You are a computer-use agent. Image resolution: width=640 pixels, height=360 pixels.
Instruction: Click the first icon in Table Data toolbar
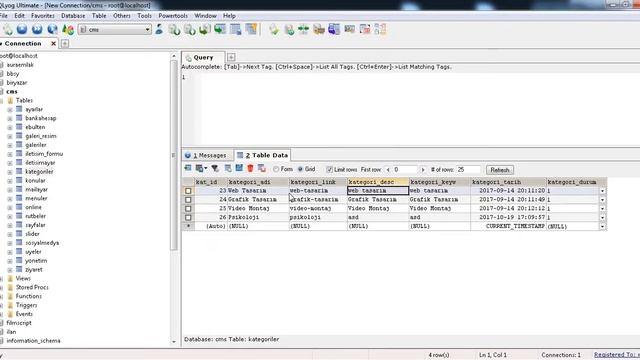tap(188, 168)
